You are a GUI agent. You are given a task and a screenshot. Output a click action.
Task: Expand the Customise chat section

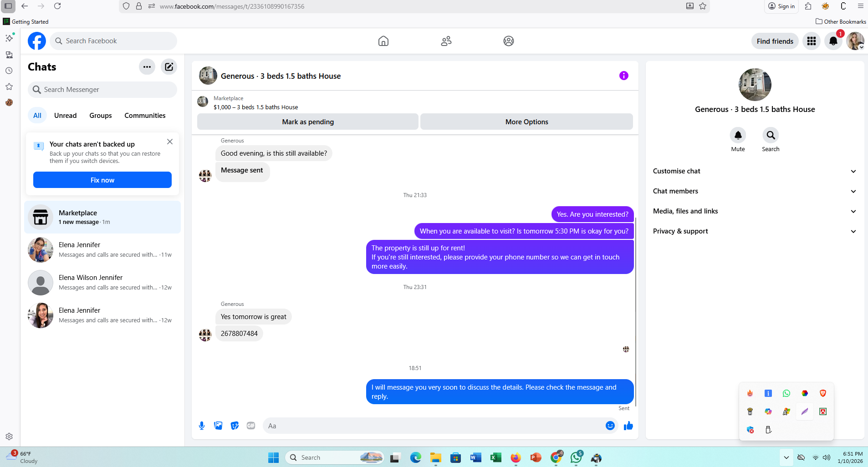(755, 171)
